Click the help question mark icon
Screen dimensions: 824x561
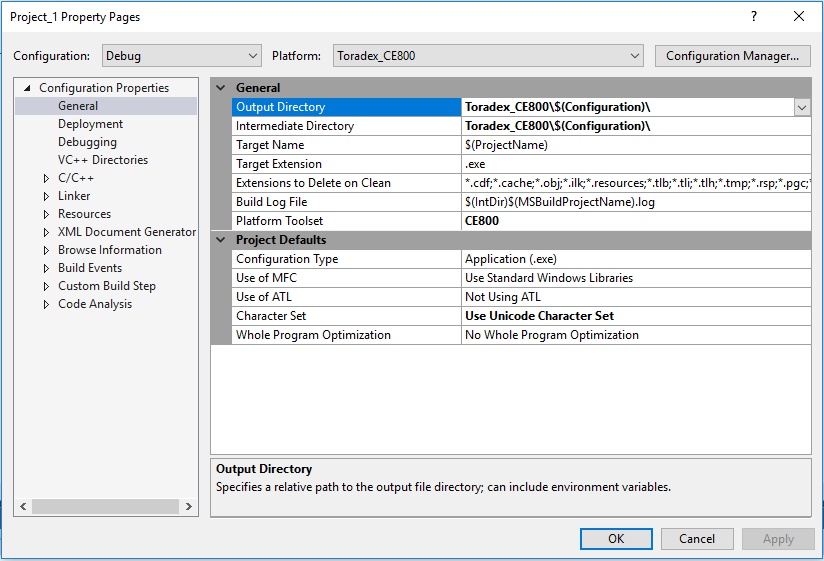(x=754, y=16)
